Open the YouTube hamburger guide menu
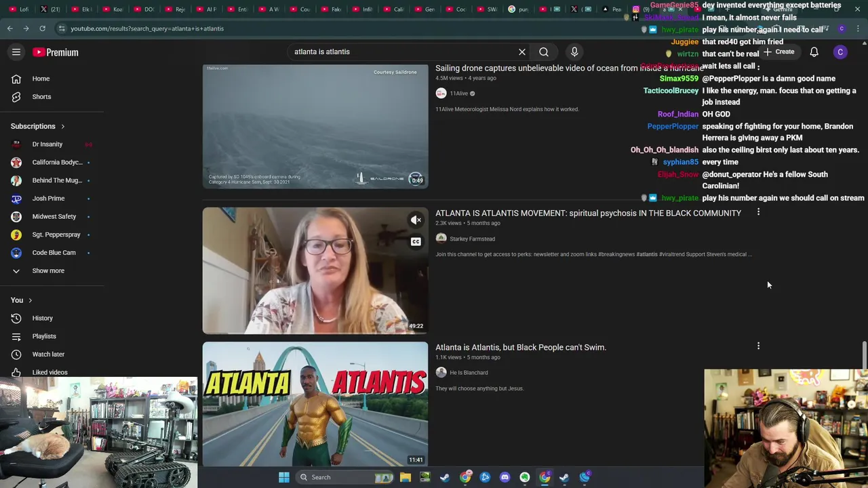The width and height of the screenshot is (868, 488). pyautogui.click(x=16, y=52)
